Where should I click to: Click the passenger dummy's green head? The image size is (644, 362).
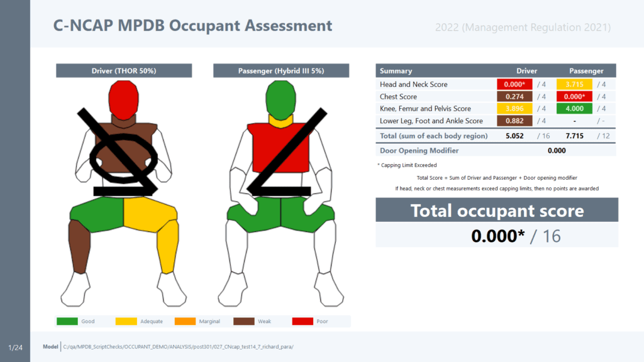click(x=281, y=100)
